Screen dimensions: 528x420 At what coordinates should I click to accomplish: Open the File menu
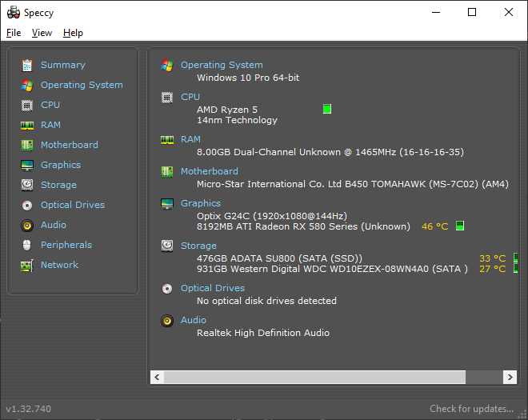(x=14, y=33)
